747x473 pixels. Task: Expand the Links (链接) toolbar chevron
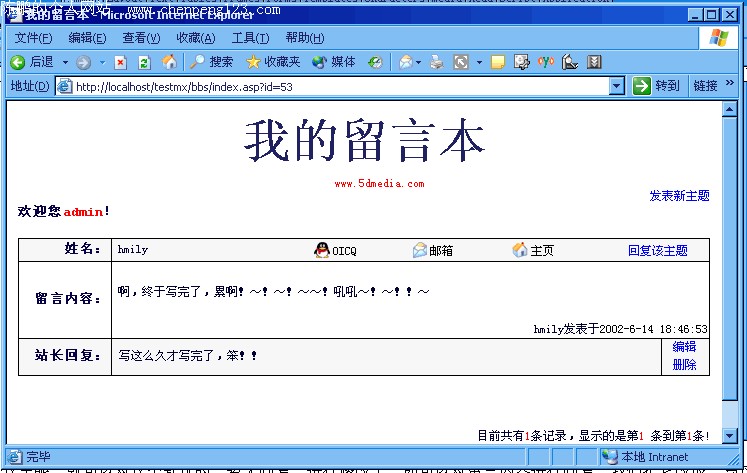tap(730, 85)
